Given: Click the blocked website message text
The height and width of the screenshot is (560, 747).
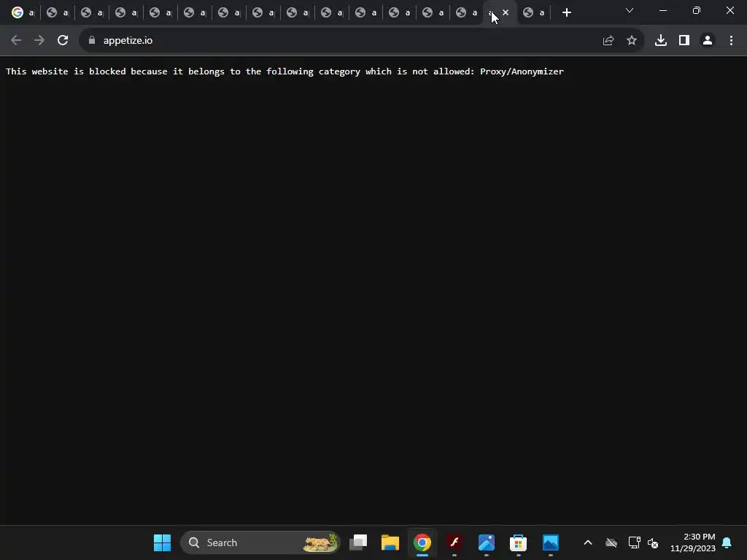Looking at the screenshot, I should point(285,71).
